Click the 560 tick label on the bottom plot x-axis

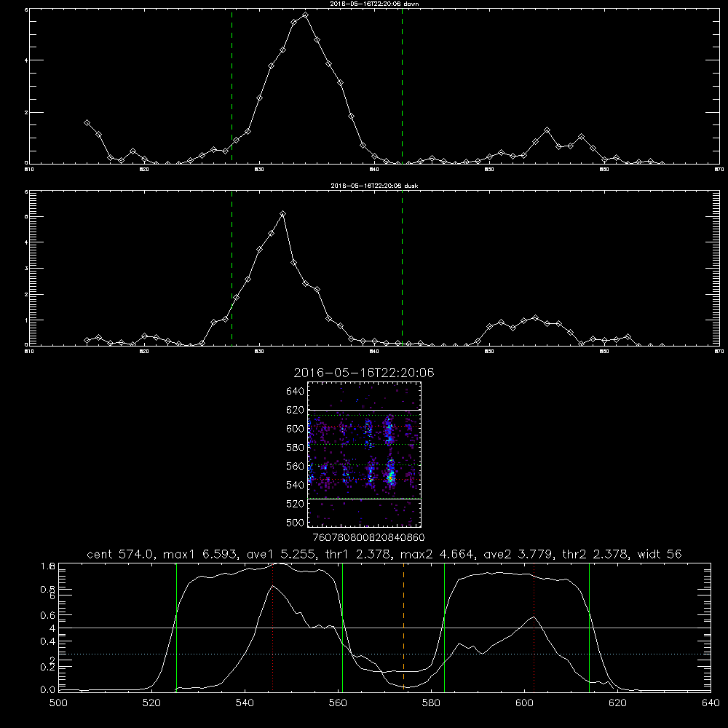pyautogui.click(x=338, y=703)
